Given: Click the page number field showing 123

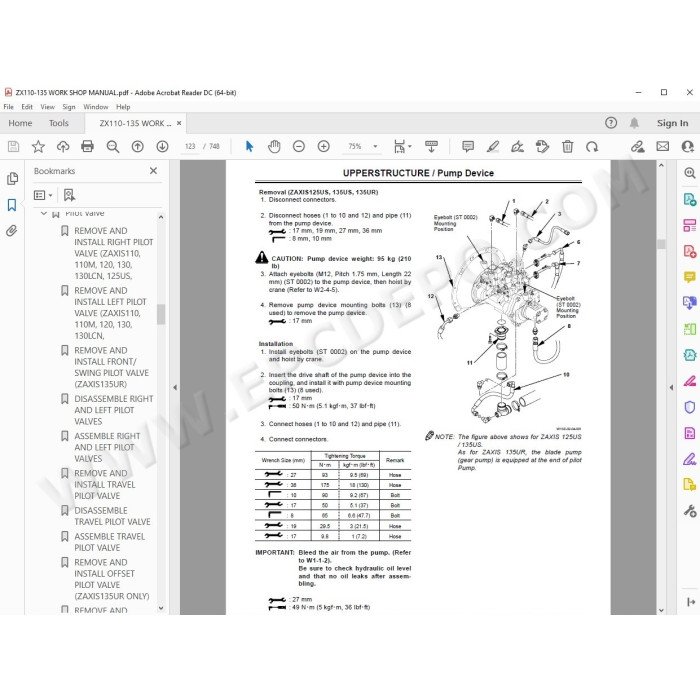Looking at the screenshot, I should 190,146.
